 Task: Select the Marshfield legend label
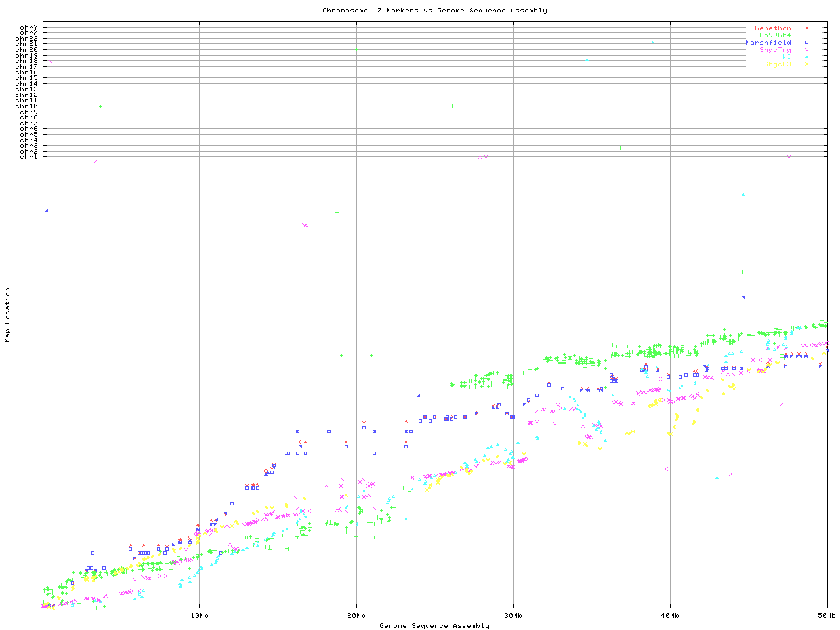point(768,43)
